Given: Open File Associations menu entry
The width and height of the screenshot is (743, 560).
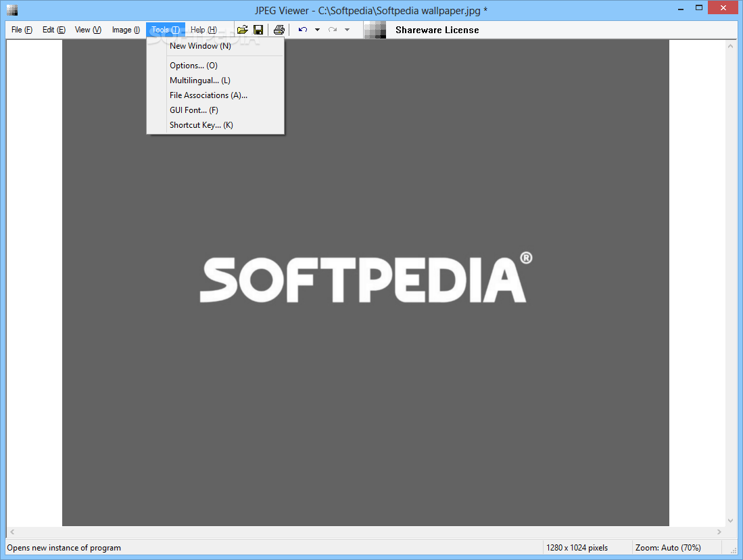Looking at the screenshot, I should pyautogui.click(x=216, y=95).
